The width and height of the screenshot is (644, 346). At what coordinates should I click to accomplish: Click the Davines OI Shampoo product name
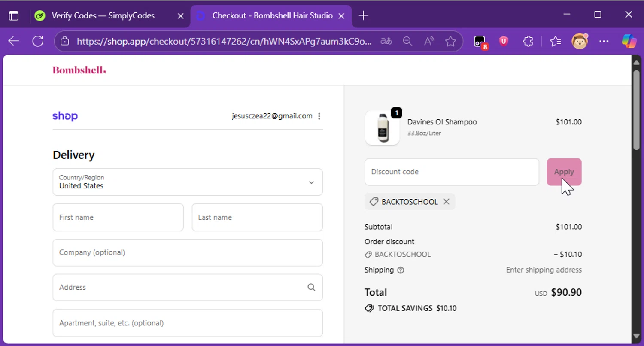442,122
